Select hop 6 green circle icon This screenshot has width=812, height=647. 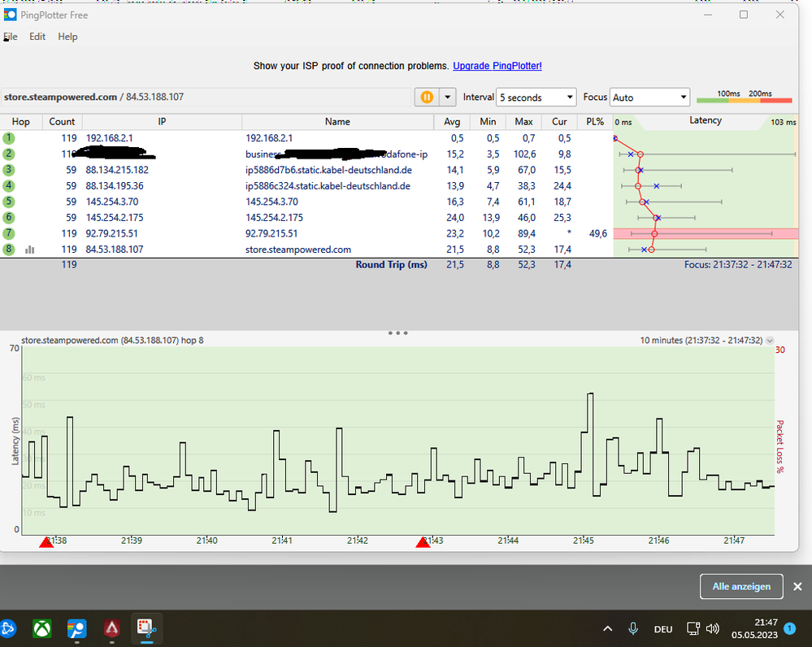click(x=8, y=218)
